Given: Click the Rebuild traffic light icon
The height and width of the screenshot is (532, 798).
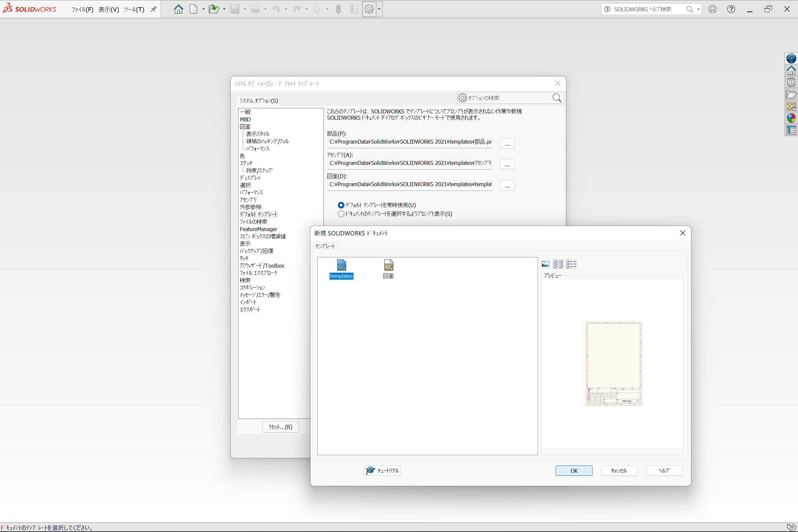Looking at the screenshot, I should pyautogui.click(x=338, y=9).
